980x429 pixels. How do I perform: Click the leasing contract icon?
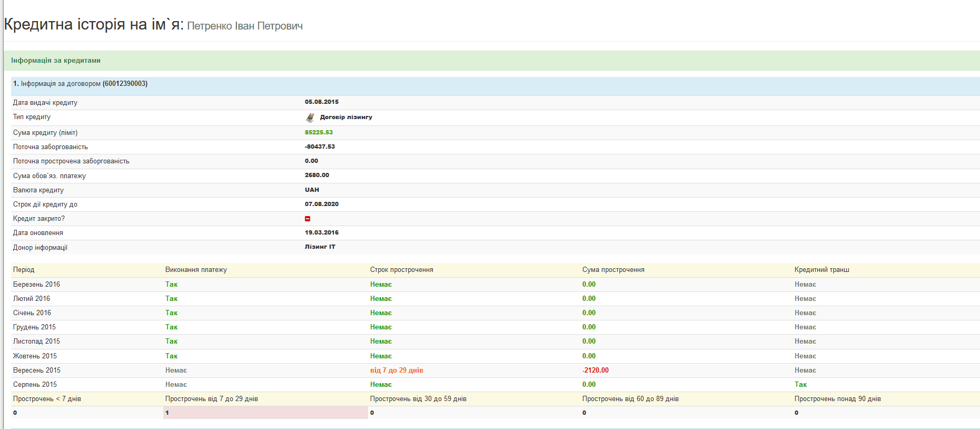(310, 118)
